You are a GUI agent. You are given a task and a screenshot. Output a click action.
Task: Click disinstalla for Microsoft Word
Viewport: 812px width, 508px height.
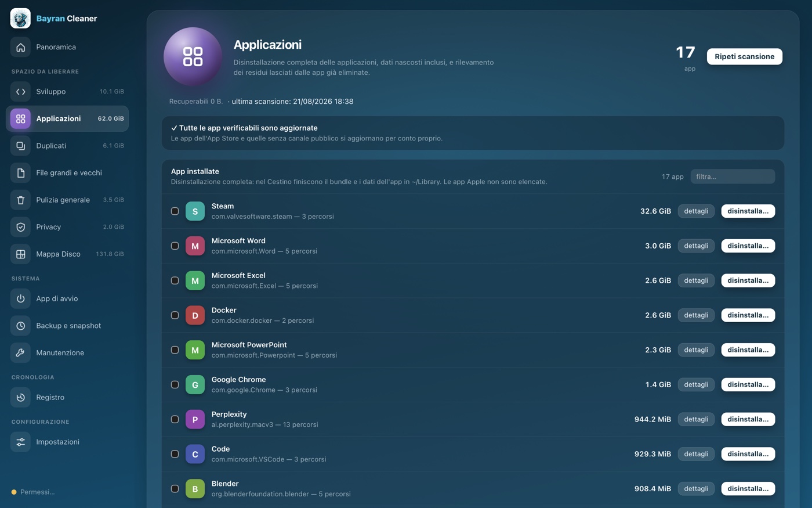[x=748, y=246]
